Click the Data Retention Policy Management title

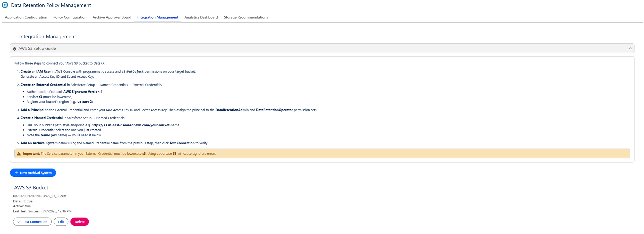51,5
